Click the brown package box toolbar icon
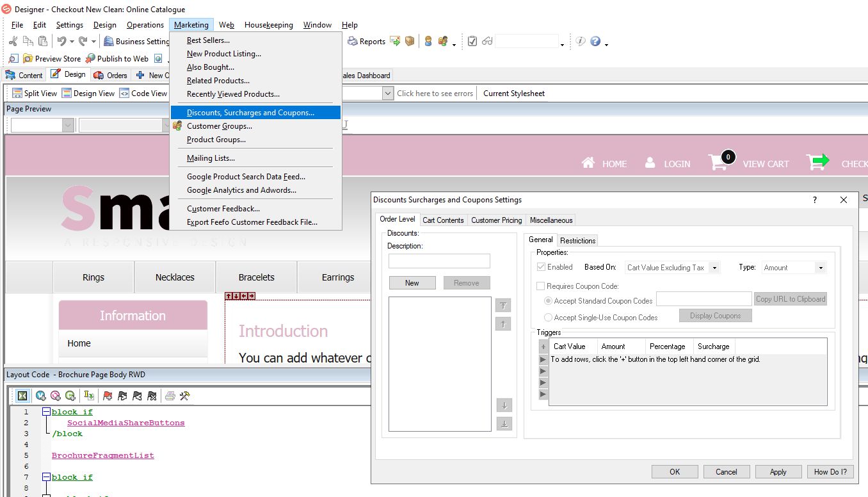This screenshot has height=497, width=868. [x=410, y=41]
